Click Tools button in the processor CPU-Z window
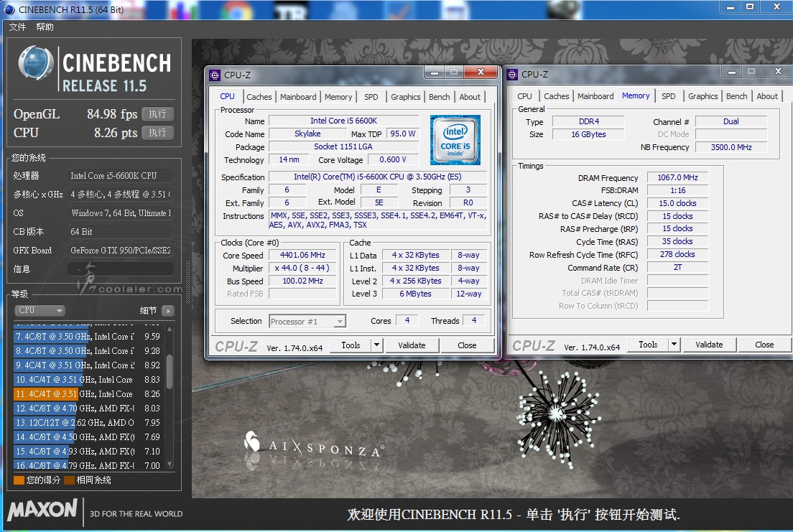793x532 pixels. click(x=351, y=345)
